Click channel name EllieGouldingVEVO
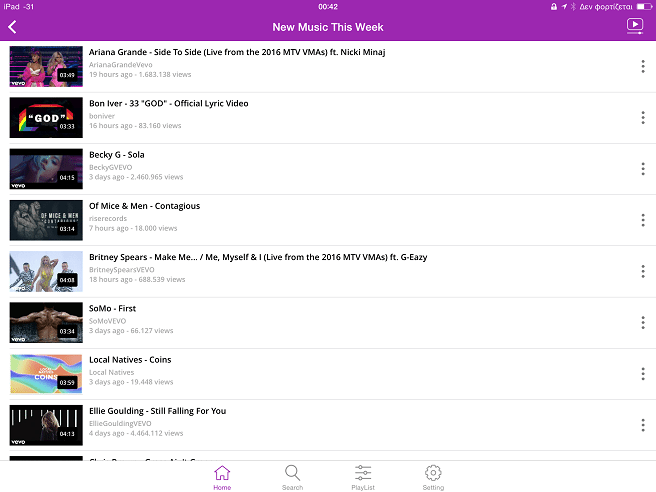 coord(120,423)
